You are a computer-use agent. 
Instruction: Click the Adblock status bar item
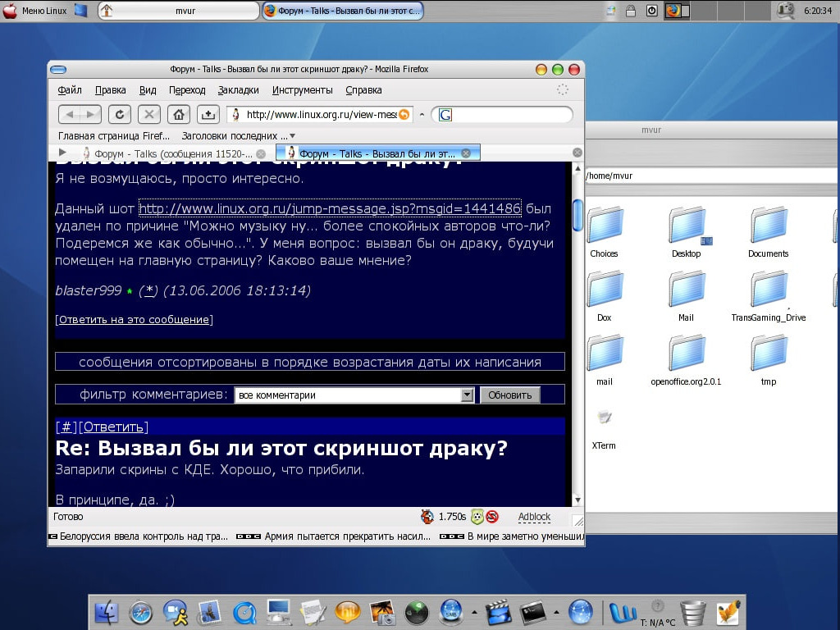(534, 517)
